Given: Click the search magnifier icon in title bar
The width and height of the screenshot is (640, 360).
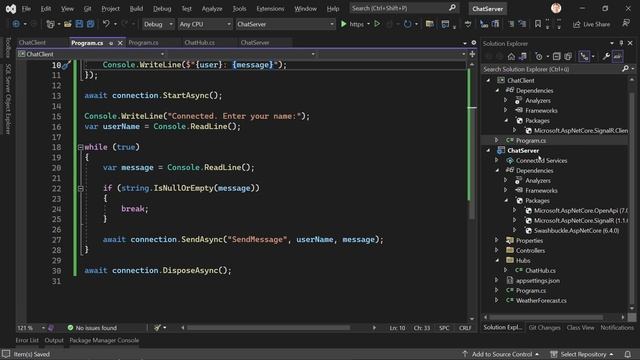Looking at the screenshot, I should pos(452,8).
